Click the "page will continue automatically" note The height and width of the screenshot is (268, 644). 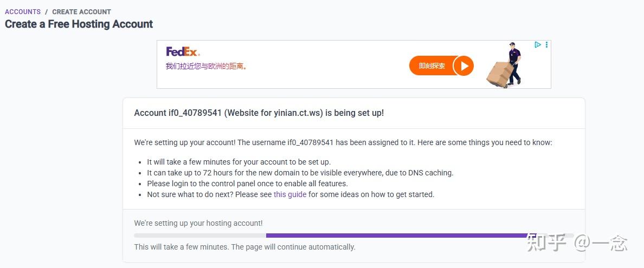[244, 247]
